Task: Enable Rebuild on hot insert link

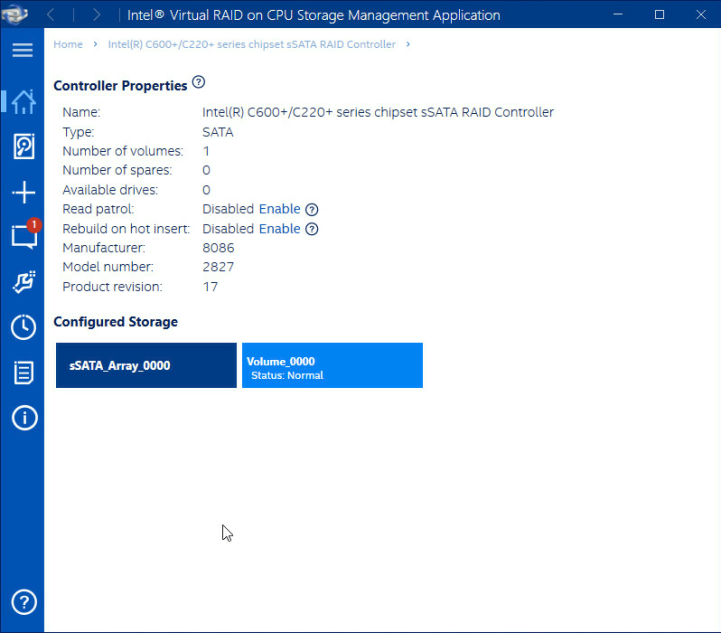Action: pyautogui.click(x=280, y=228)
